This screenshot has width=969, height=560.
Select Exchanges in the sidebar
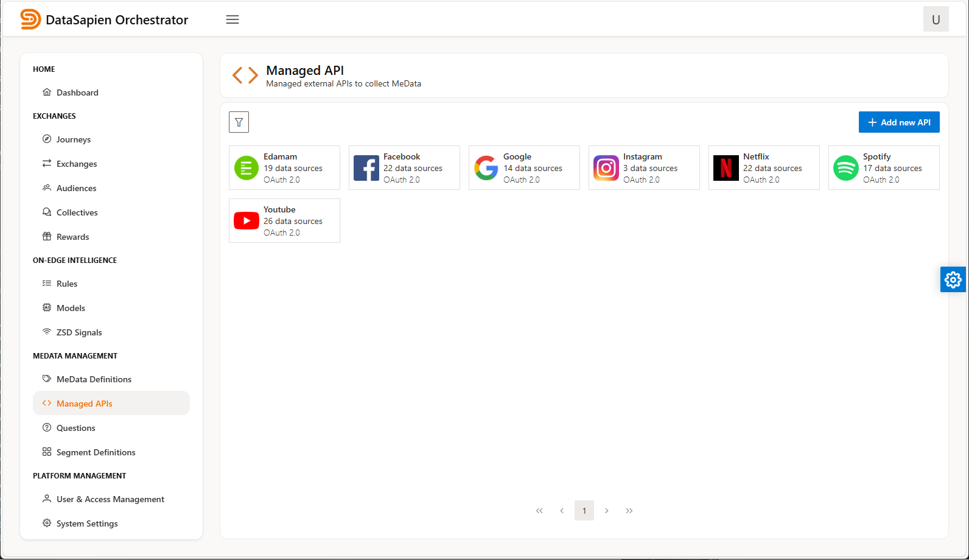(x=111, y=164)
